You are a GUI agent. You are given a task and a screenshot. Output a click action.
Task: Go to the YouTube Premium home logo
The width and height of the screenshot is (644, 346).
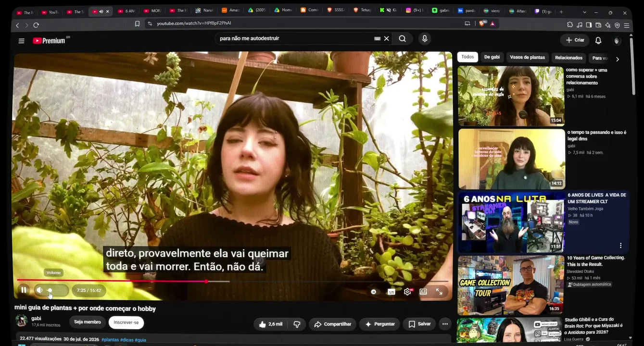[49, 41]
